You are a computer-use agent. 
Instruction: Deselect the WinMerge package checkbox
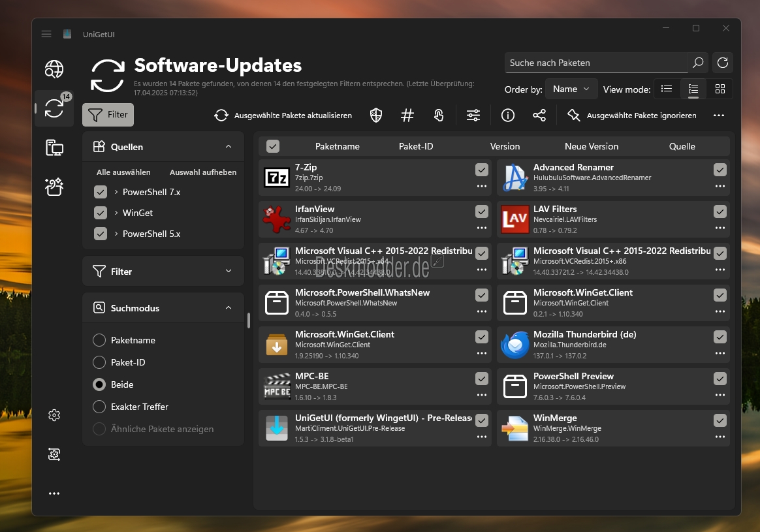pos(720,420)
